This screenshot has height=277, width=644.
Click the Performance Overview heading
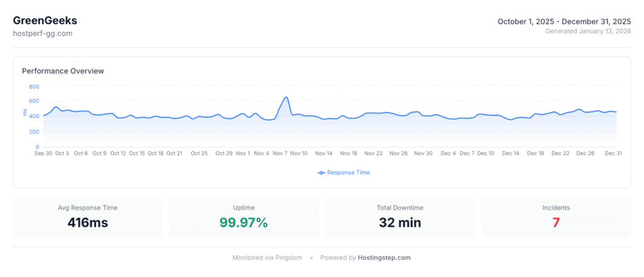63,71
